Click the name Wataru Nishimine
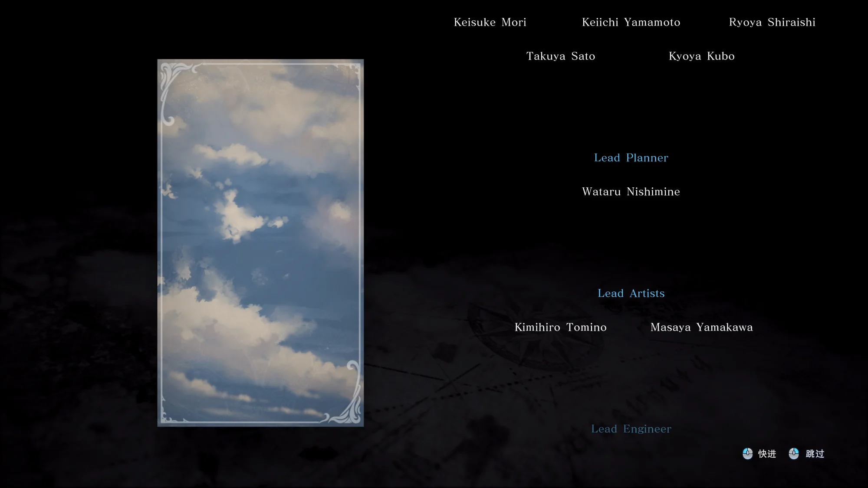The image size is (868, 488). click(631, 192)
